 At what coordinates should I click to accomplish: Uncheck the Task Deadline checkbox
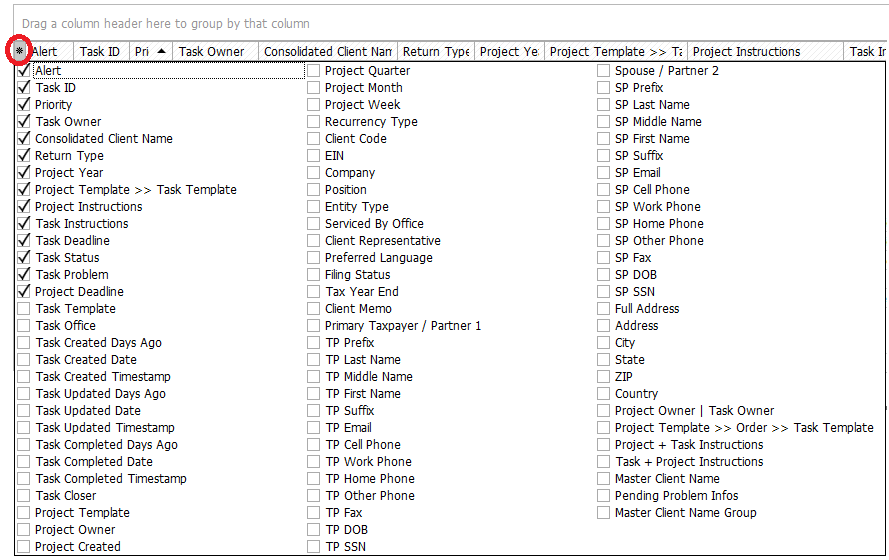24,241
